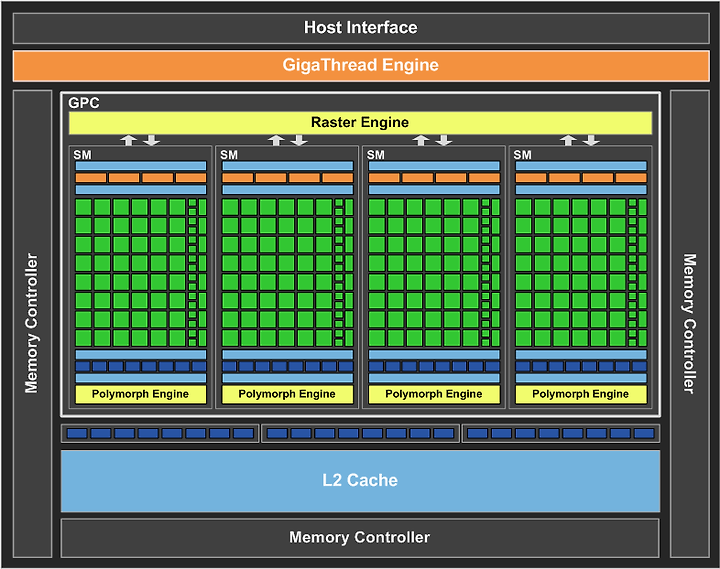Click the third SM label from left
The height and width of the screenshot is (569, 720).
[376, 155]
